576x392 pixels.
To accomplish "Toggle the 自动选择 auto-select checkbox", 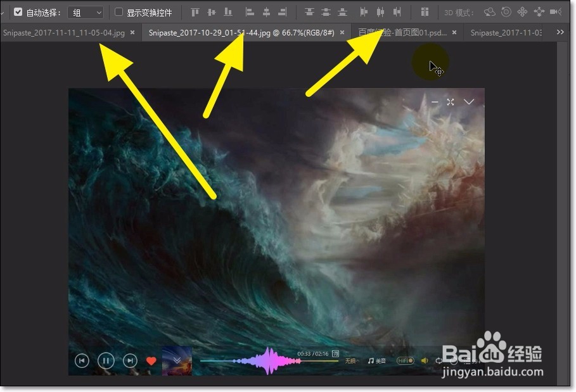I will (18, 12).
